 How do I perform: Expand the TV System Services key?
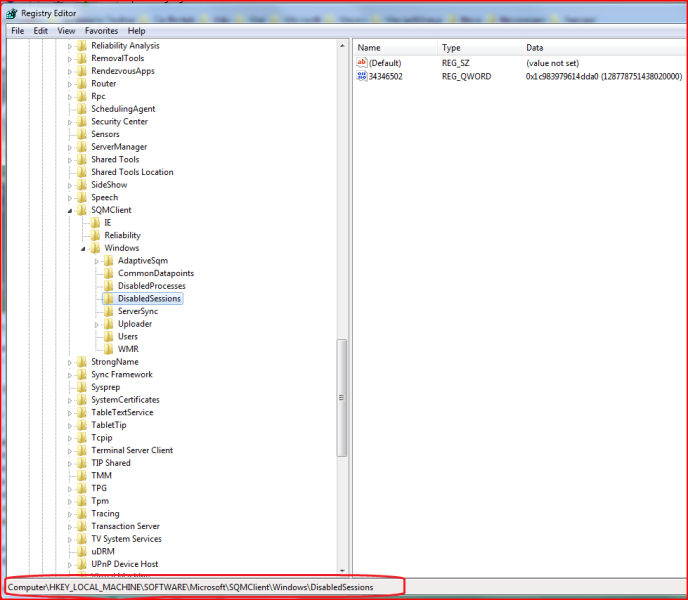70,540
